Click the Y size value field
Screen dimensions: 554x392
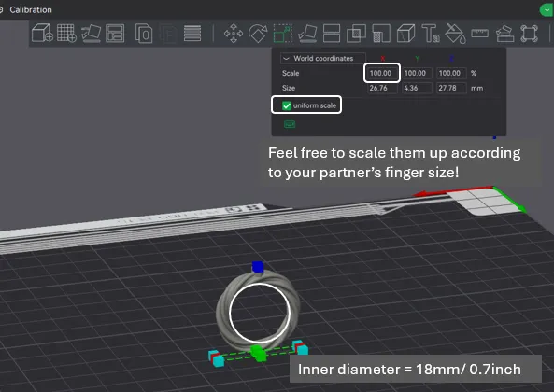click(417, 88)
